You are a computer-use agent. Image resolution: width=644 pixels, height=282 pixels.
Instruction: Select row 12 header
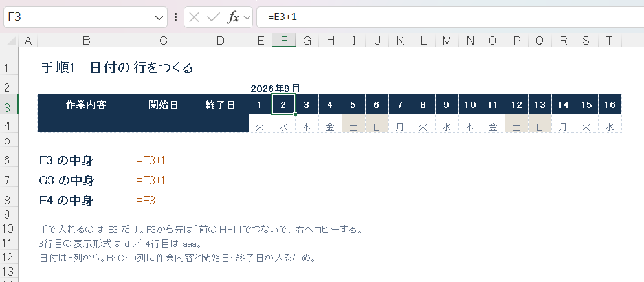click(9, 258)
